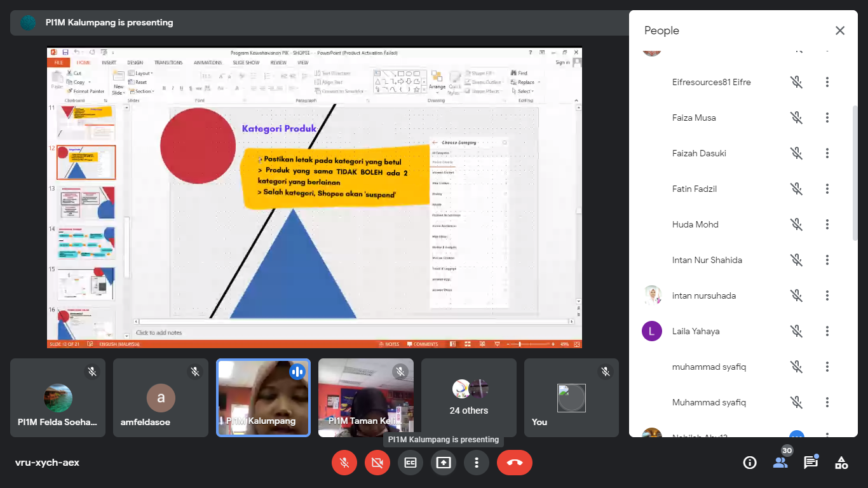Click the present now screen icon
This screenshot has width=868, height=488.
click(x=444, y=463)
